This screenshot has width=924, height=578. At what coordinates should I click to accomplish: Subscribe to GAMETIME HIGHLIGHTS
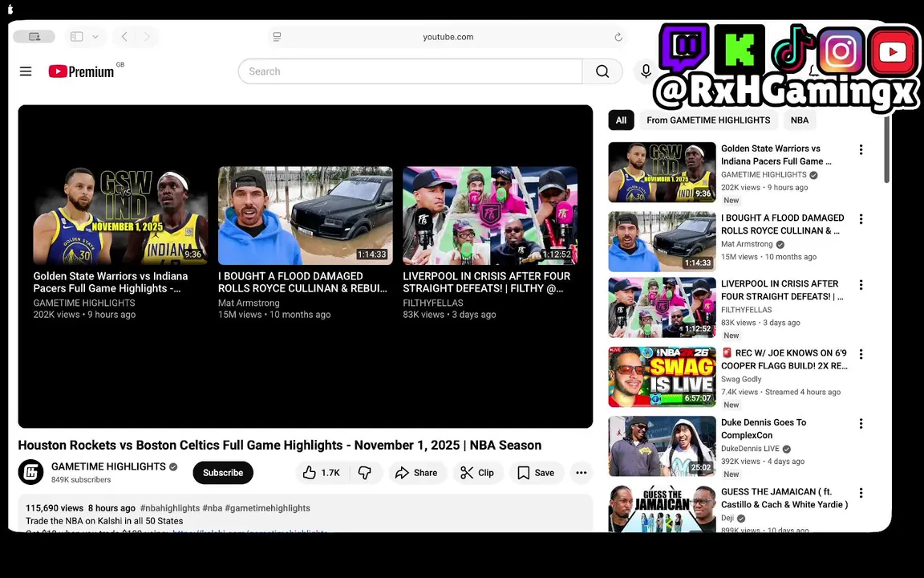pos(223,472)
